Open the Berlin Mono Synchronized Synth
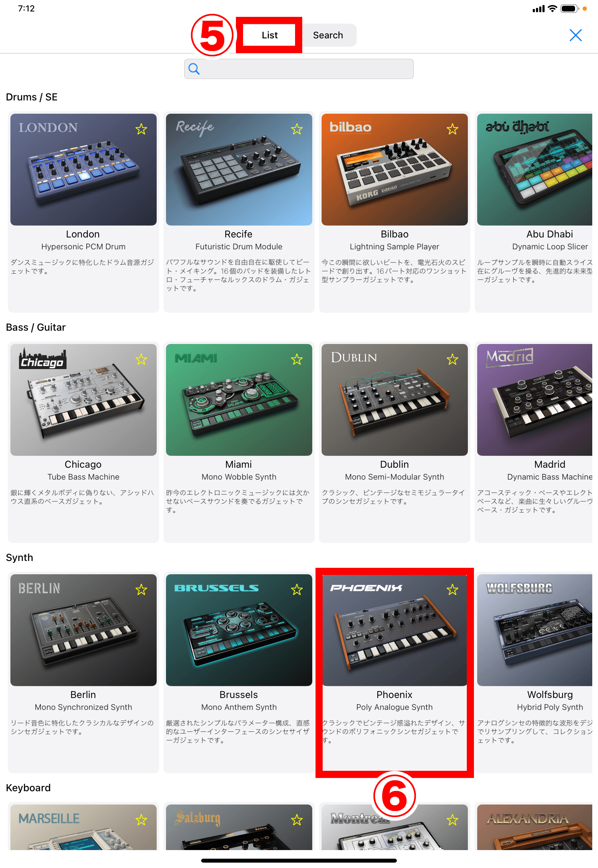The width and height of the screenshot is (598, 868). click(83, 673)
